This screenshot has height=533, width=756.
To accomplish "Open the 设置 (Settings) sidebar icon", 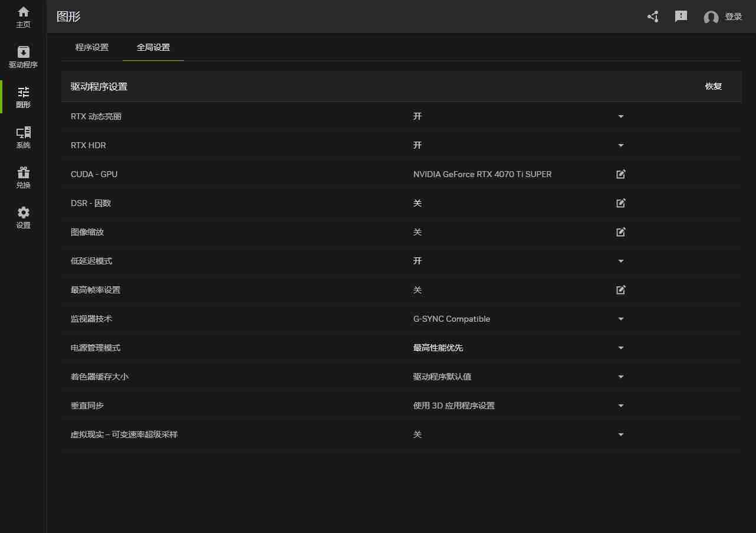I will pyautogui.click(x=23, y=217).
